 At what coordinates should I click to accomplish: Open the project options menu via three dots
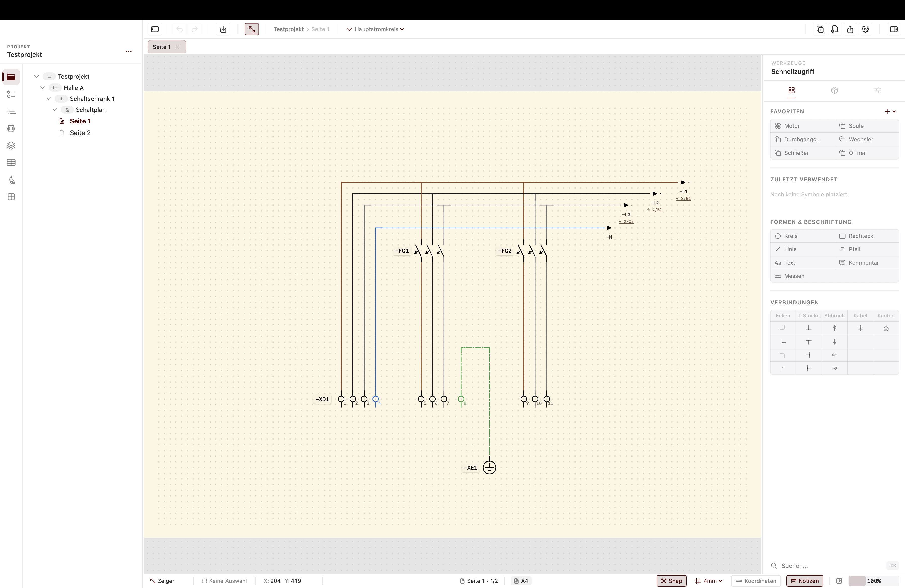pyautogui.click(x=128, y=51)
